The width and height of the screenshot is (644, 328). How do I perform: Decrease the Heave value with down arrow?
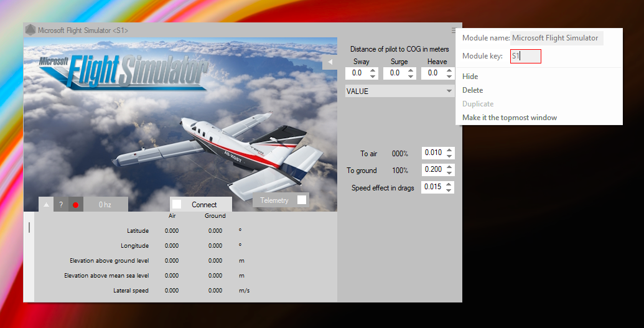[x=449, y=76]
